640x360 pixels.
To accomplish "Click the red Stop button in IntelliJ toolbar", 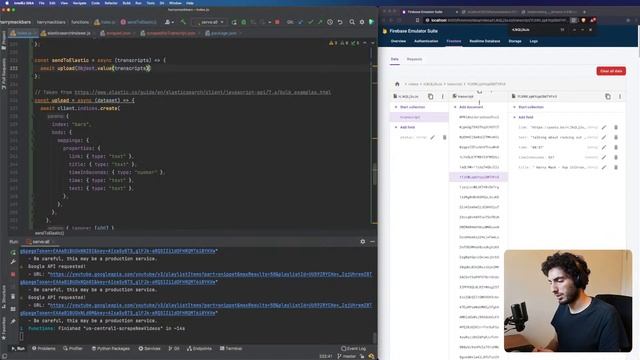I will [x=277, y=22].
